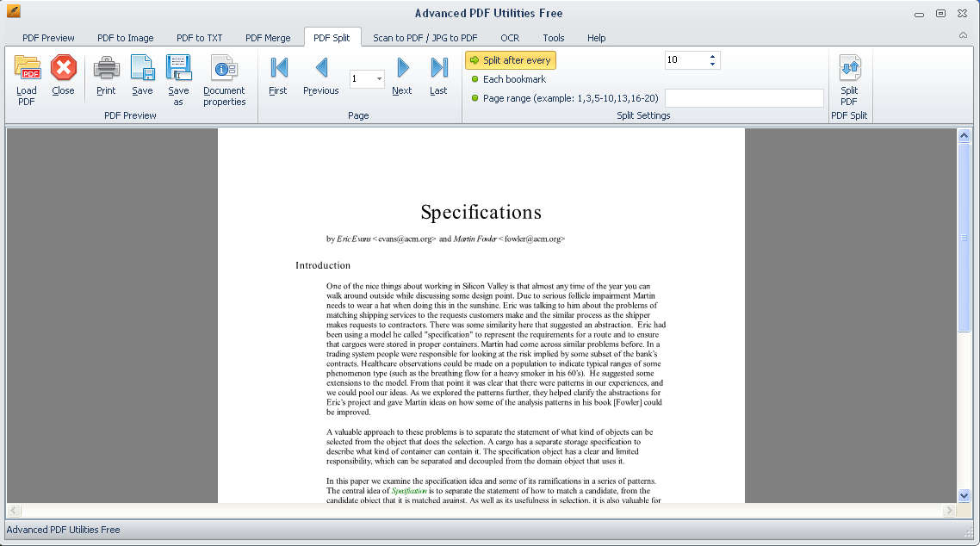
Task: Switch to the PDF Merge tab
Action: point(268,38)
